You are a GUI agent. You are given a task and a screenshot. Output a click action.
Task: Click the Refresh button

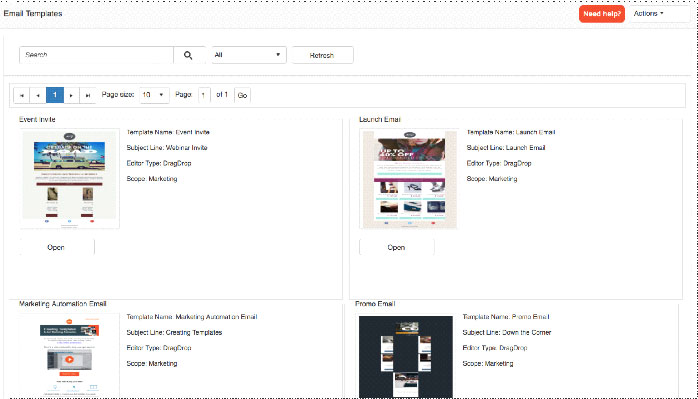pyautogui.click(x=322, y=55)
